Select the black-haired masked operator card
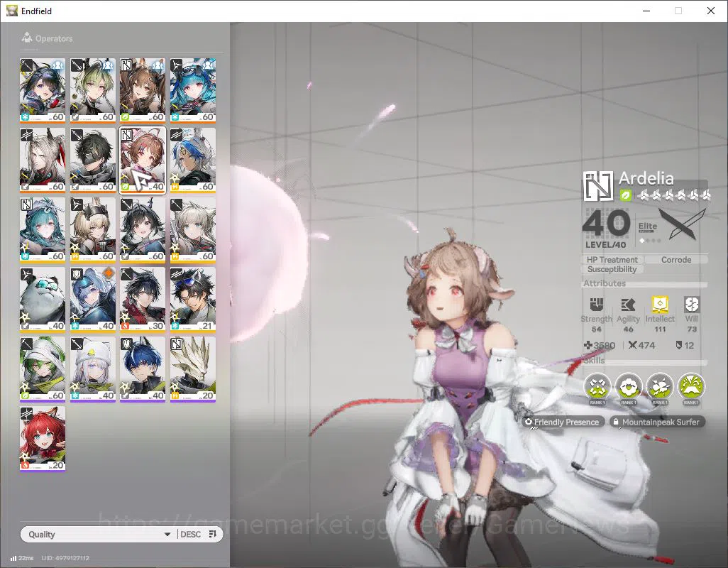The width and height of the screenshot is (728, 568). point(92,160)
